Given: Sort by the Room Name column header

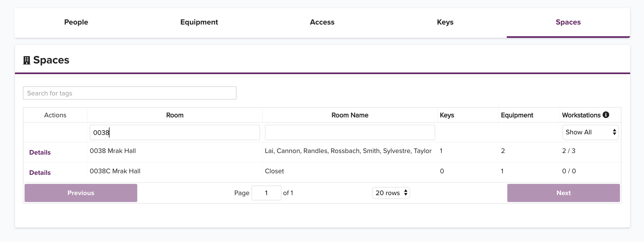Looking at the screenshot, I should tap(350, 115).
